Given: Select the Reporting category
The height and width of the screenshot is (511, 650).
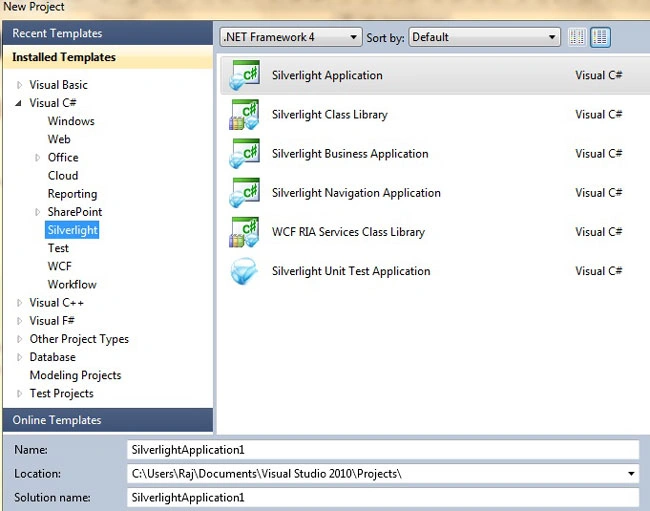Looking at the screenshot, I should [x=72, y=194].
